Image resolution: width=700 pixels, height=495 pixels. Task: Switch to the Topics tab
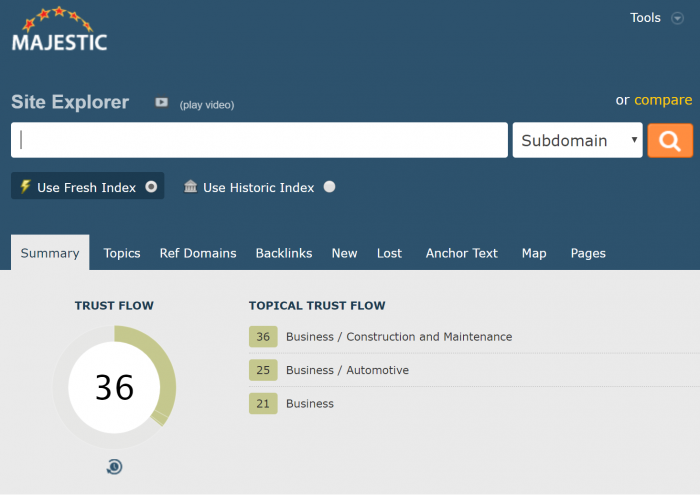[122, 253]
